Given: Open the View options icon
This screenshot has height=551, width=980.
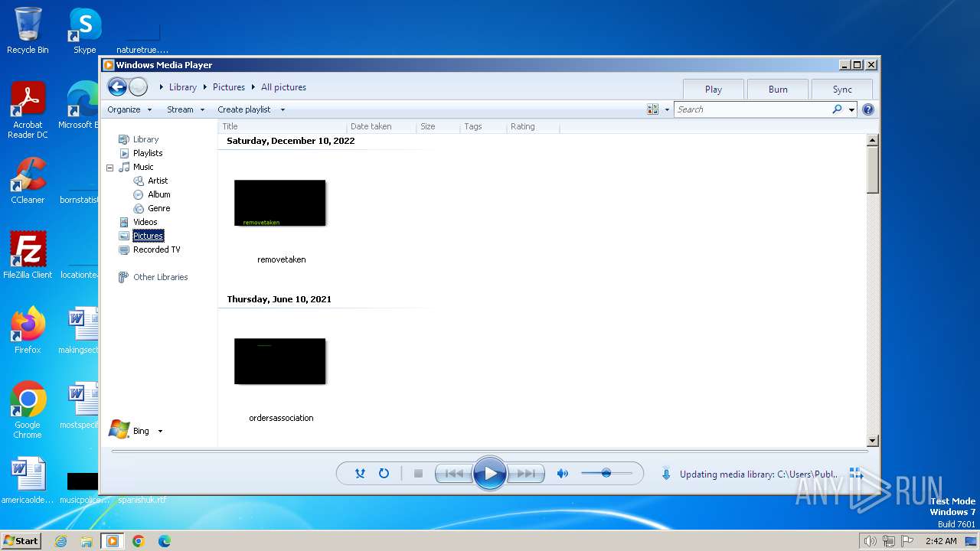Looking at the screenshot, I should 653,109.
